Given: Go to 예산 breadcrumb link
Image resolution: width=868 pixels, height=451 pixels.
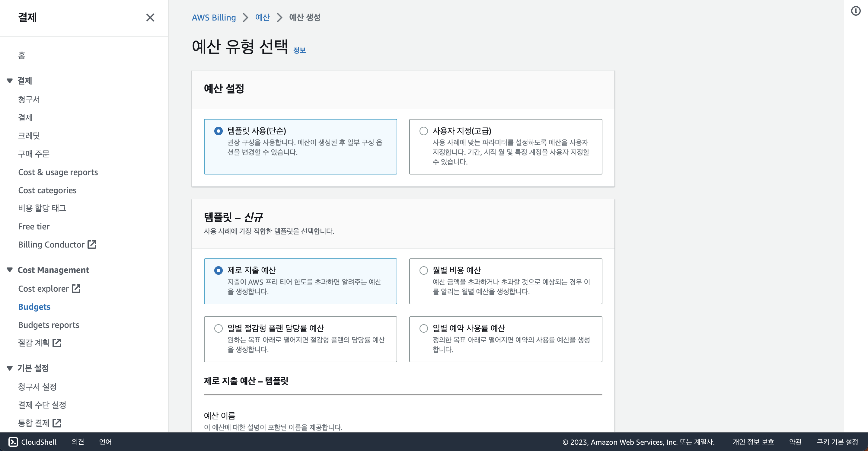Looking at the screenshot, I should point(262,18).
